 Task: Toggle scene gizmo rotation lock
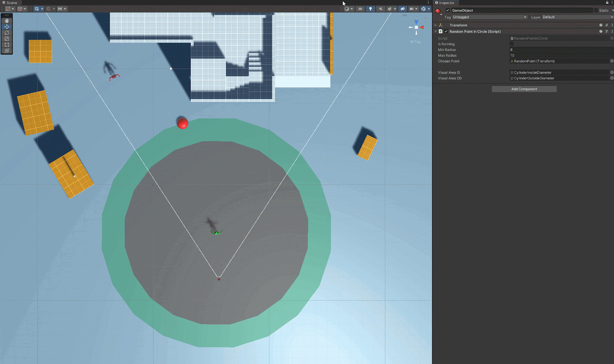coord(425,18)
